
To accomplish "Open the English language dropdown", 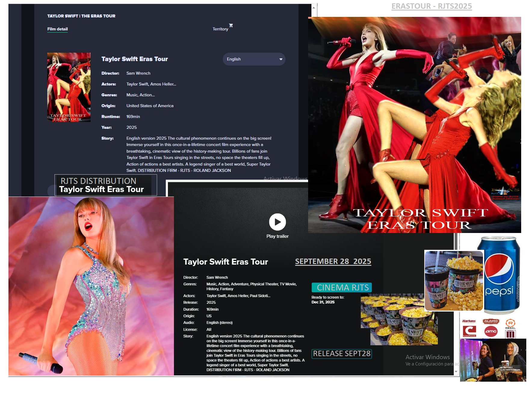I will [x=254, y=59].
